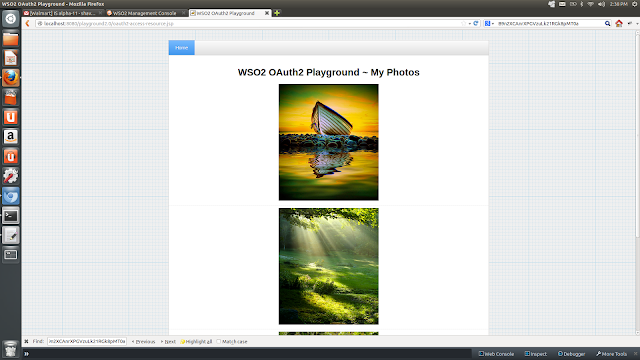Bookmark this page with the star icon
The height and width of the screenshot is (360, 640).
[463, 24]
